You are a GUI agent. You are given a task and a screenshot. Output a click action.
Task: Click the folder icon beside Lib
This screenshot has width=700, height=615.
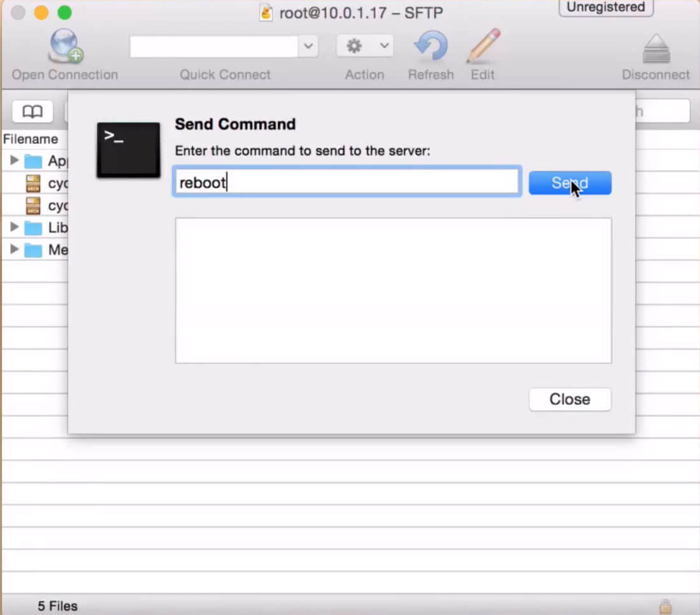33,228
